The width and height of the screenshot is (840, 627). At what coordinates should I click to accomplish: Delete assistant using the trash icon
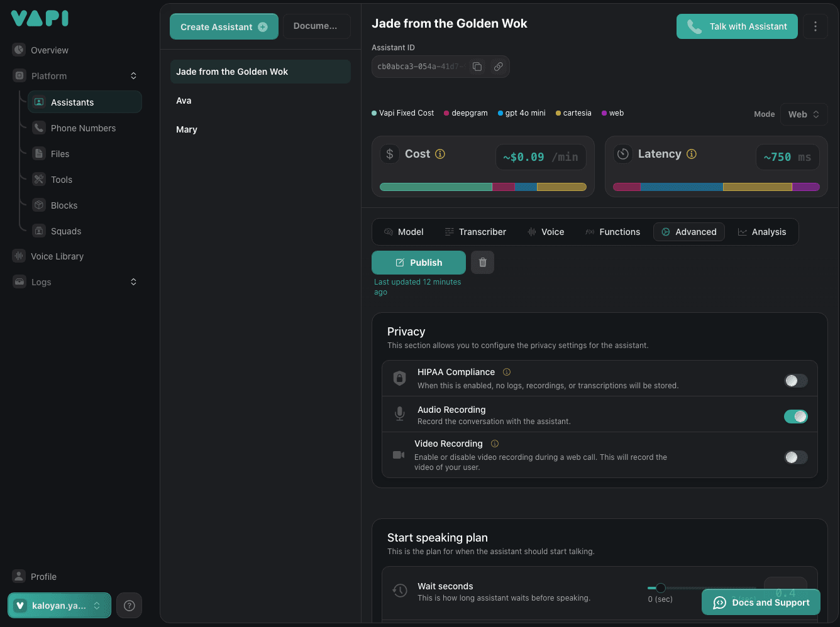click(x=483, y=263)
